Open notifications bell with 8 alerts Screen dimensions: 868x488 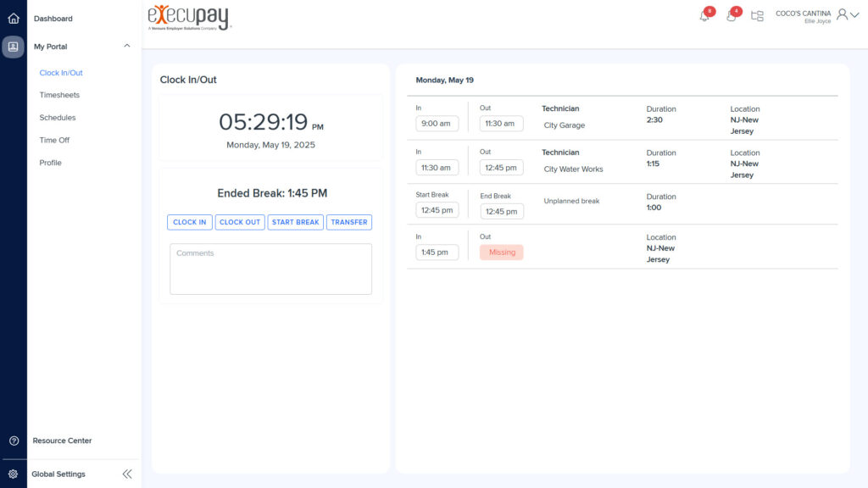coord(704,15)
